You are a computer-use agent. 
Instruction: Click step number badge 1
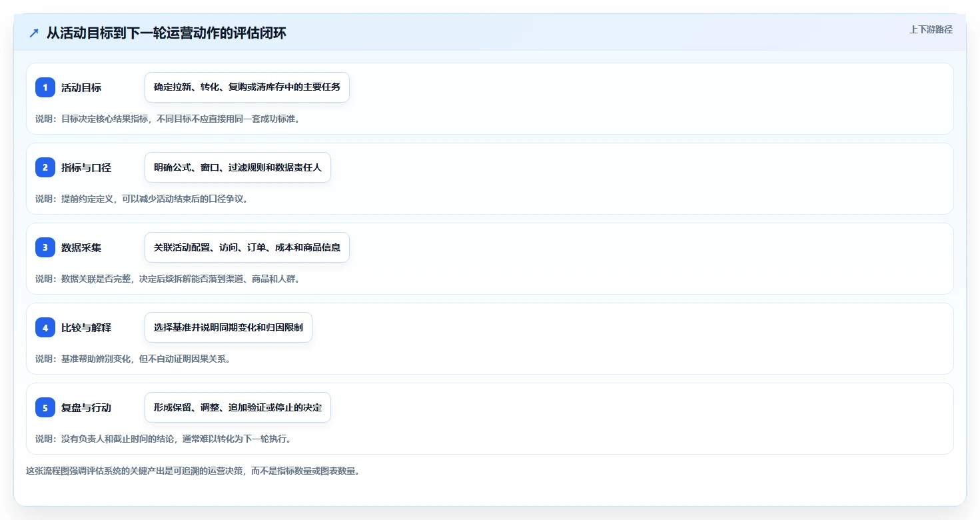[45, 87]
